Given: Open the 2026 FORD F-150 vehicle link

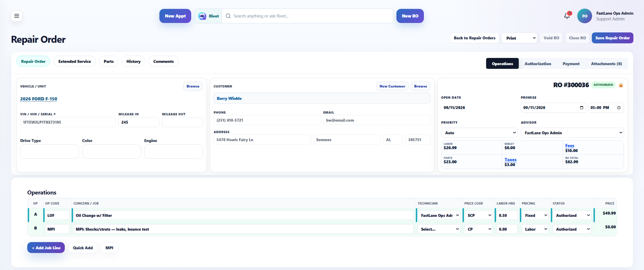Looking at the screenshot, I should [x=39, y=99].
